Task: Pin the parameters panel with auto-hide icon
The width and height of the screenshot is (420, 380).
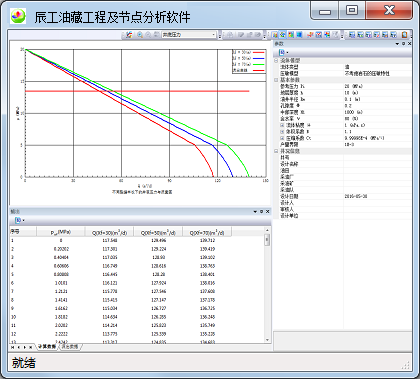Action: (x=403, y=44)
